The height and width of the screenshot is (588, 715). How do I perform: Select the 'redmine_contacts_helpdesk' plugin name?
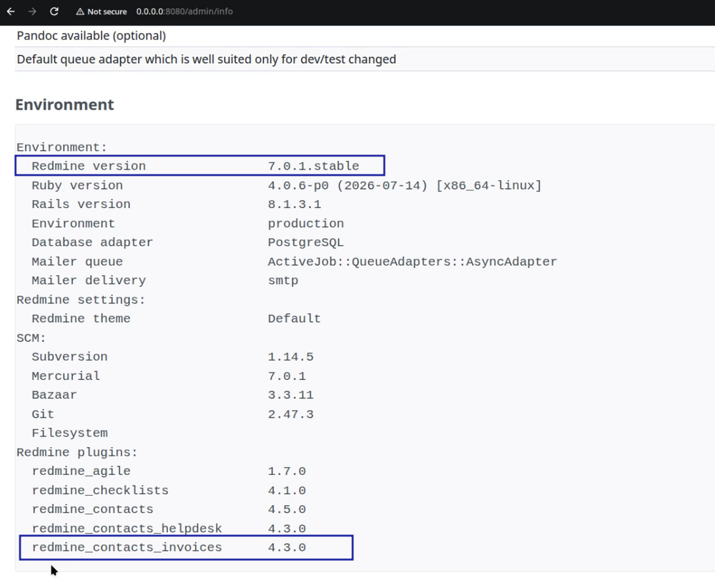click(127, 529)
